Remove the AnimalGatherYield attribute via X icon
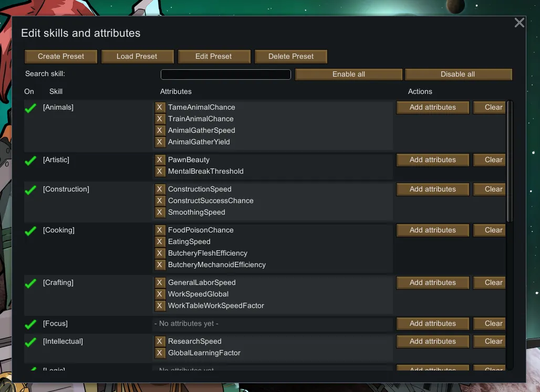The width and height of the screenshot is (540, 392). [x=160, y=142]
